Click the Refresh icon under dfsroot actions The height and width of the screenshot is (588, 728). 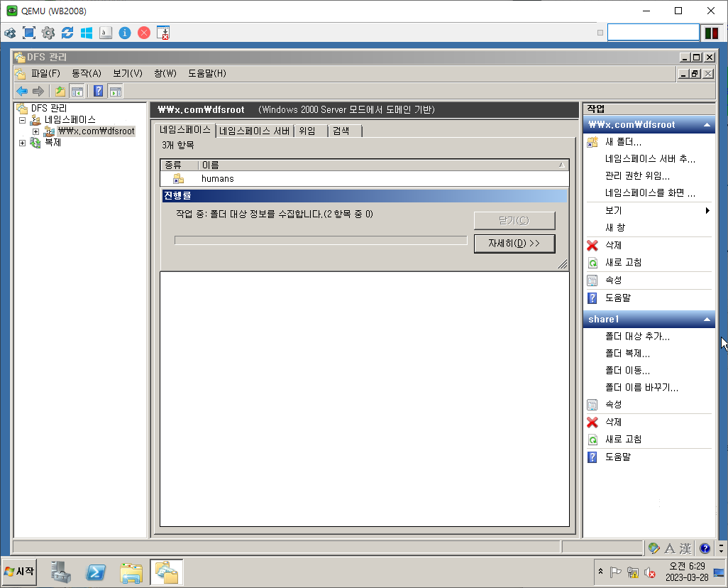(592, 263)
